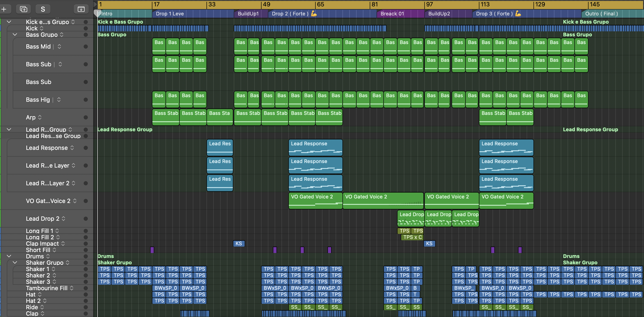Select the Drop 3 ( Forte ) marker
This screenshot has width=644, height=317.
(527, 14)
